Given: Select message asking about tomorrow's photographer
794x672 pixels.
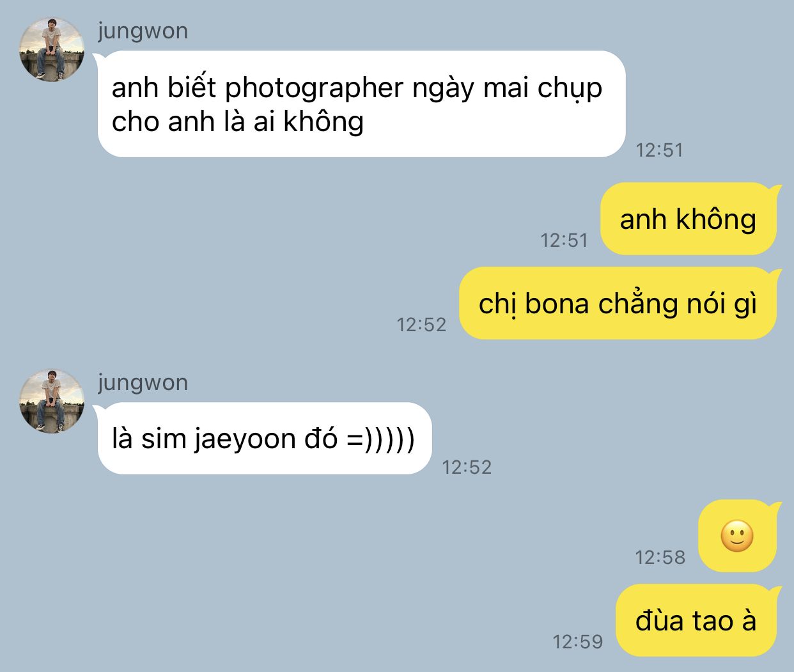Looking at the screenshot, I should [x=361, y=104].
